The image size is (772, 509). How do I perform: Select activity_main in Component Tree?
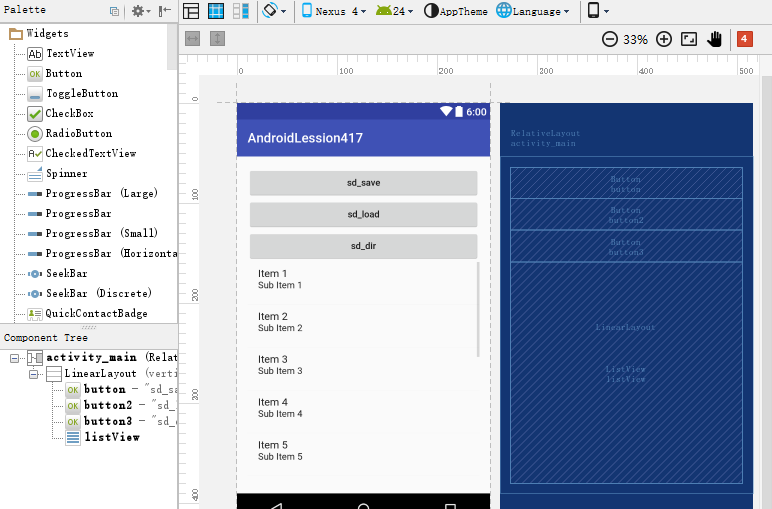[x=102, y=357]
